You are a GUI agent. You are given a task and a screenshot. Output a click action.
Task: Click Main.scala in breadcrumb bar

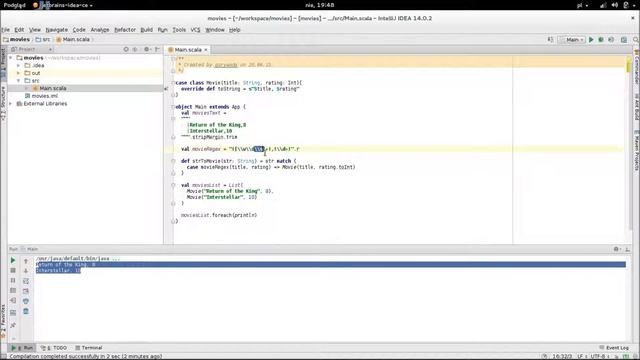point(73,40)
